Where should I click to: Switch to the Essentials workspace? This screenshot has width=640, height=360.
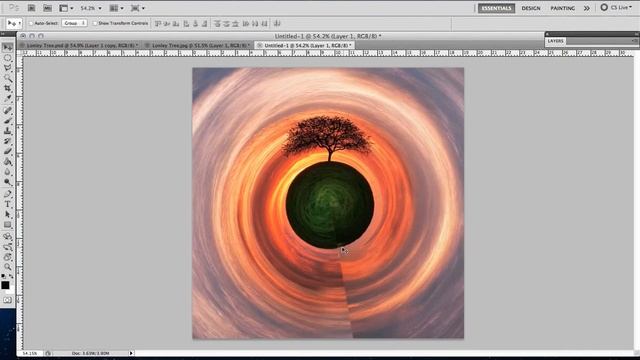pyautogui.click(x=496, y=8)
